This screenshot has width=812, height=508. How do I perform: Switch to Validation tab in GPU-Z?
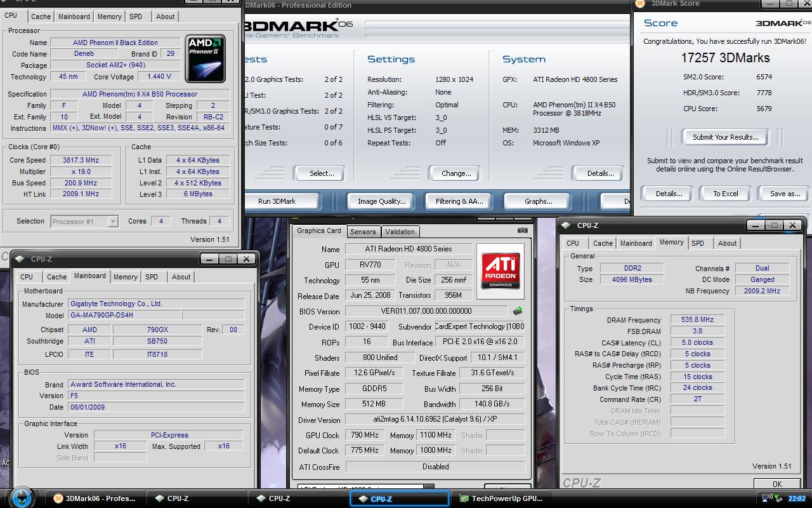(x=400, y=232)
